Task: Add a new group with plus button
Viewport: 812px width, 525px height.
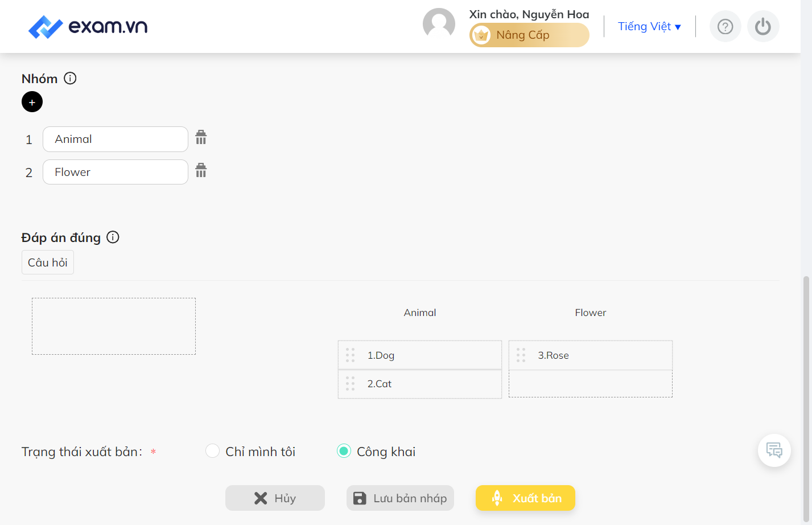Action: [x=32, y=102]
